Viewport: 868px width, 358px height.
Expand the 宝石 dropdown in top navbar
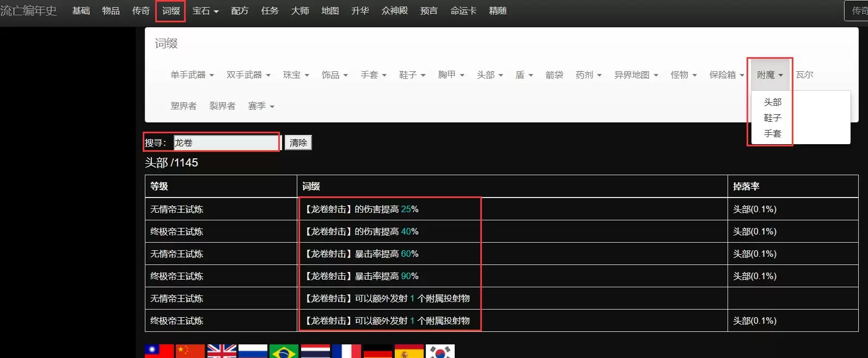point(205,11)
